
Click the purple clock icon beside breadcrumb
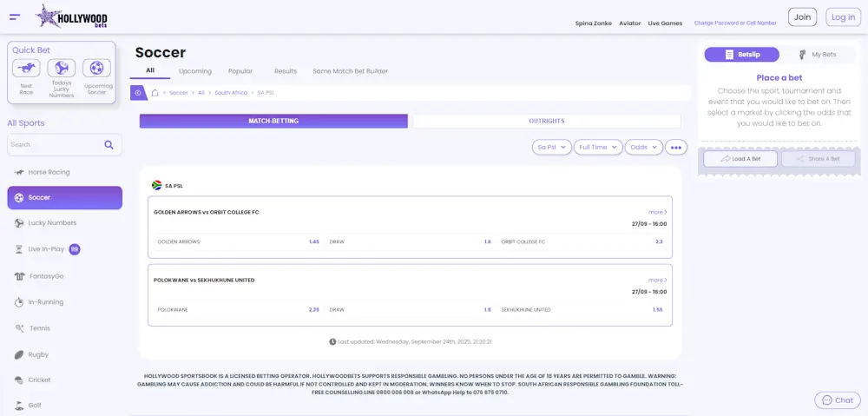[x=138, y=92]
